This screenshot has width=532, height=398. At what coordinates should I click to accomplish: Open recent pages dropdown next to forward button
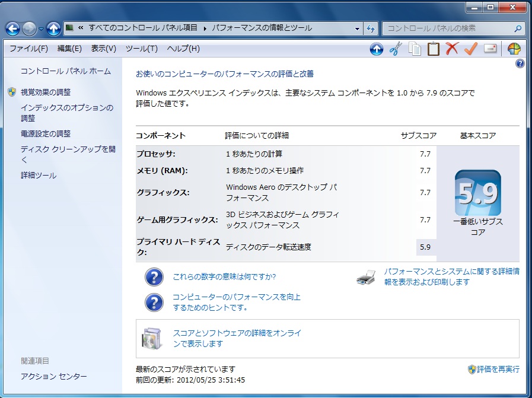coord(42,28)
